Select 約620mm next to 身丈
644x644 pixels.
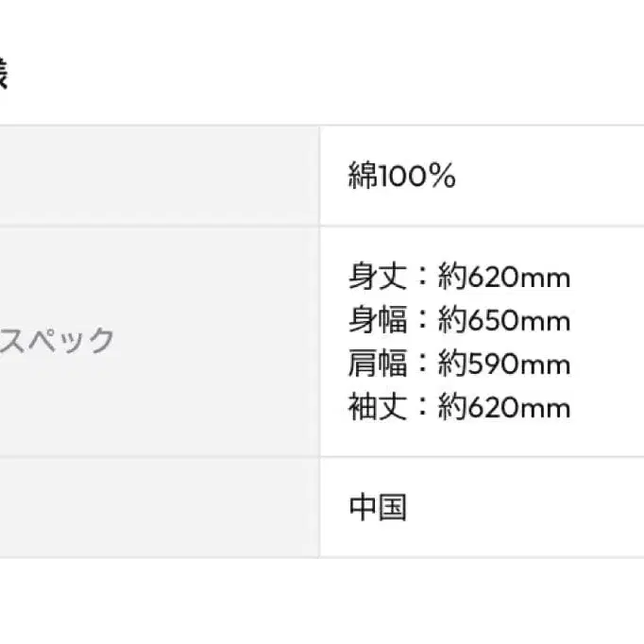(x=504, y=278)
